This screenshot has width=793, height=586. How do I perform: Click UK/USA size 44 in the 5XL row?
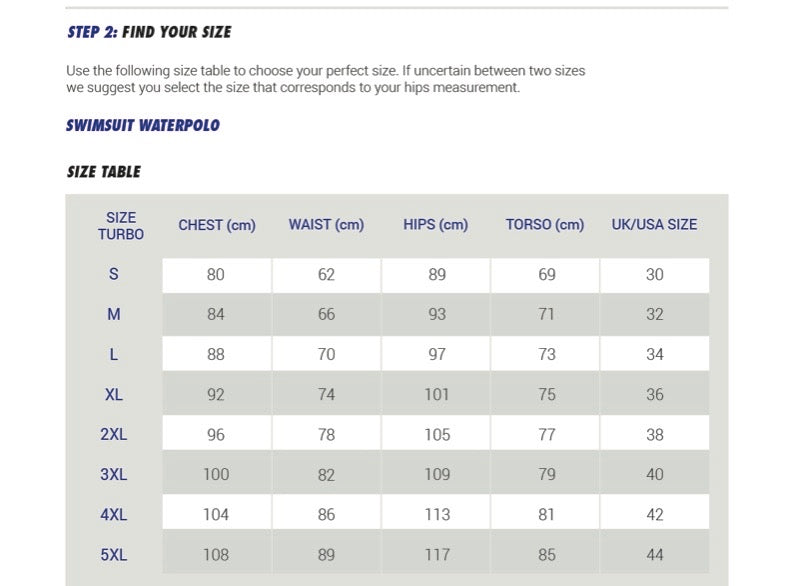655,555
